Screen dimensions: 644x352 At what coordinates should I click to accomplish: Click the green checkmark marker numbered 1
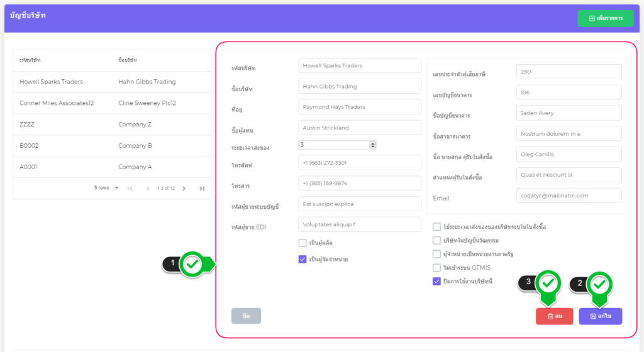(x=193, y=265)
